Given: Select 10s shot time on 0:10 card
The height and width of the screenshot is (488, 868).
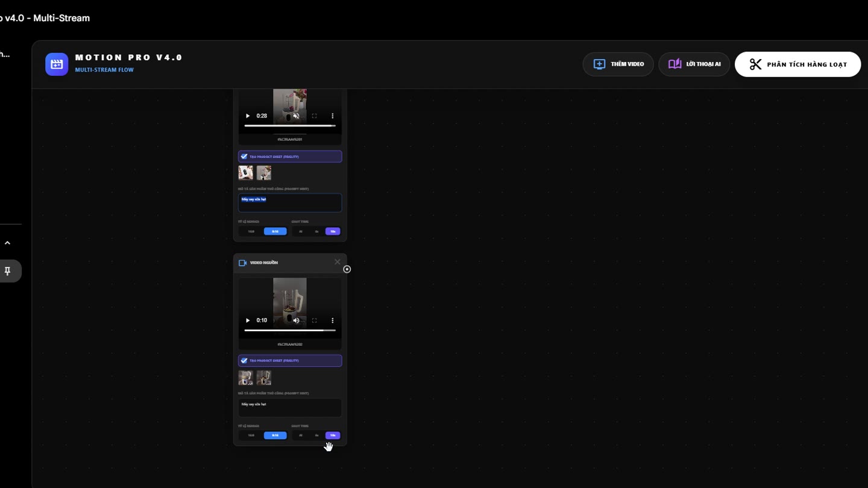Looking at the screenshot, I should coord(333,436).
